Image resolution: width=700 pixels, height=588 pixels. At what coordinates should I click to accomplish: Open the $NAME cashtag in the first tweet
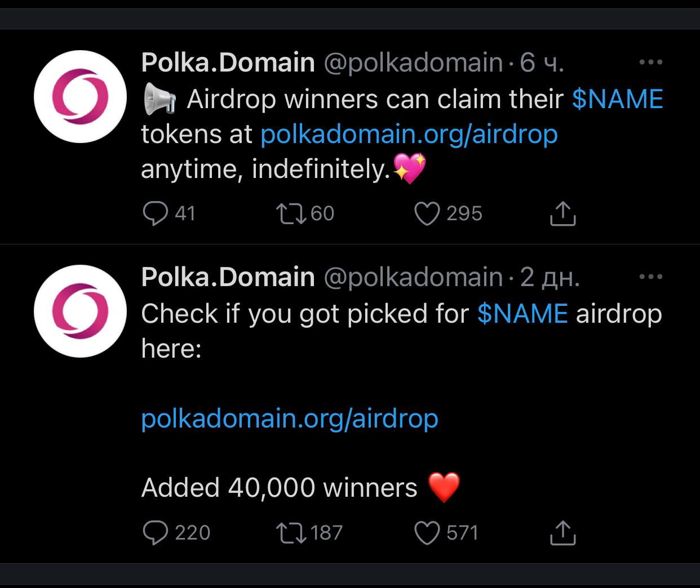coord(617,99)
